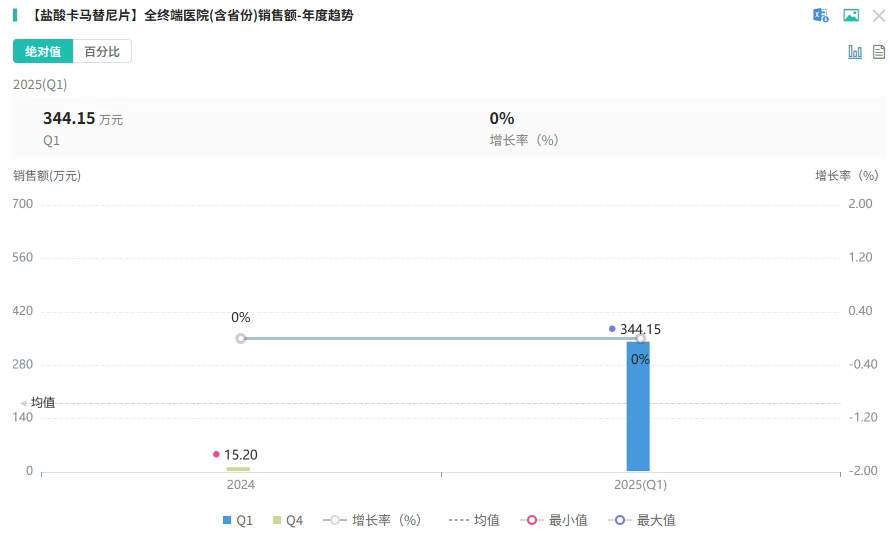
Task: Click the pink minimum value dot 15.20
Action: point(216,454)
